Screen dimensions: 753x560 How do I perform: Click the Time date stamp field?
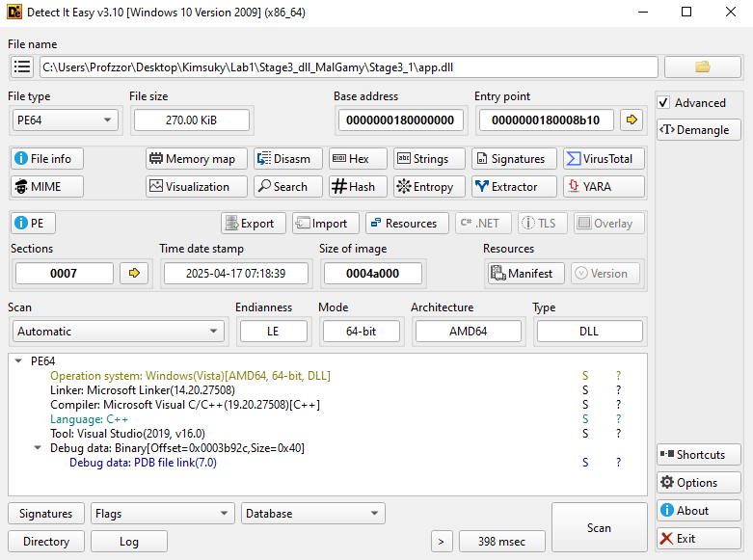(236, 273)
